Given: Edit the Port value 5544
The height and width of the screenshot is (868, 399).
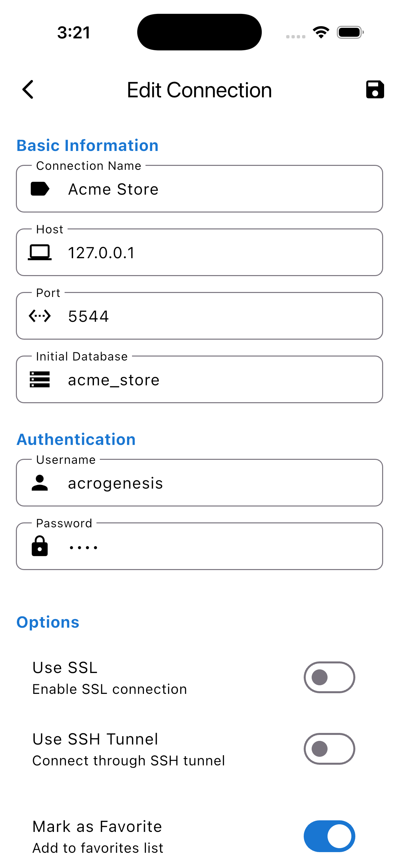Looking at the screenshot, I should coord(199,316).
